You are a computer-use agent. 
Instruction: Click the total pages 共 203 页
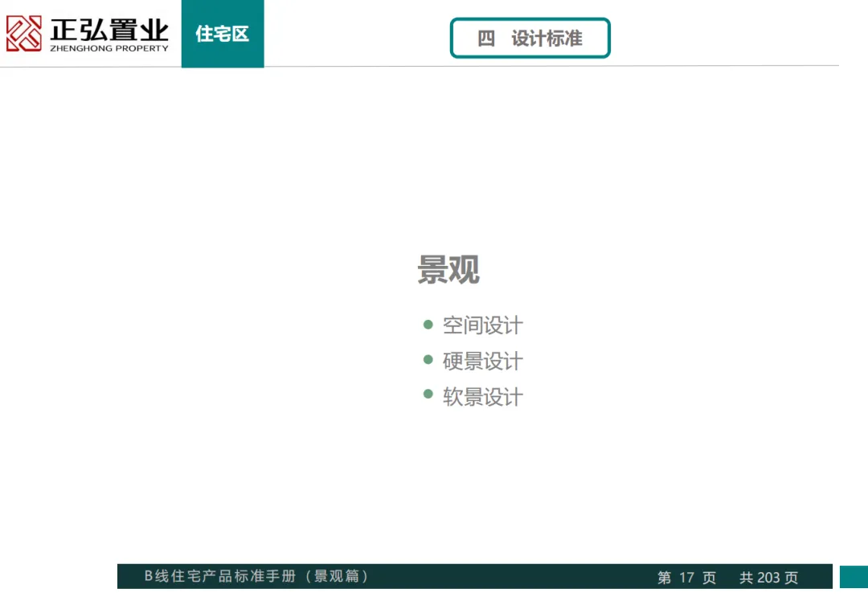click(x=768, y=578)
